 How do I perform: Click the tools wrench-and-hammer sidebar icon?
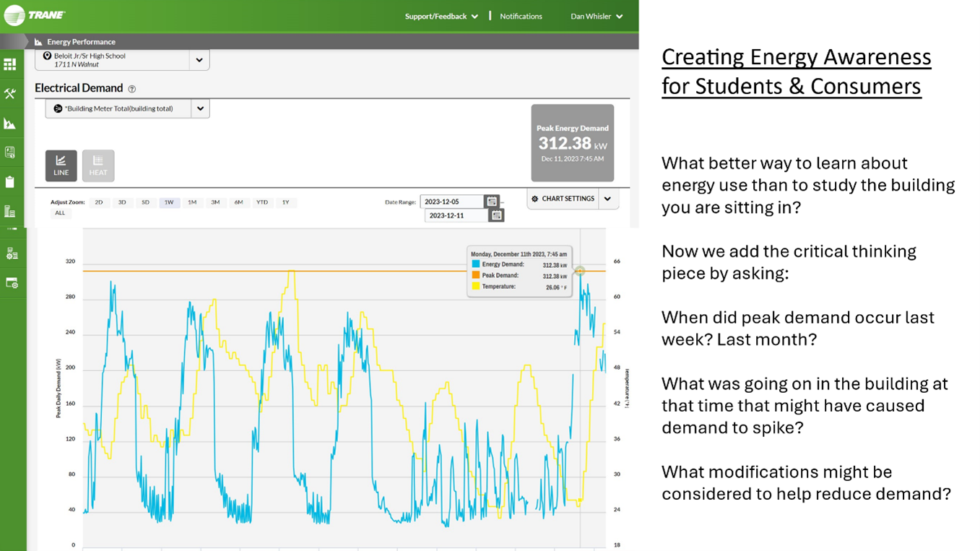(10, 94)
